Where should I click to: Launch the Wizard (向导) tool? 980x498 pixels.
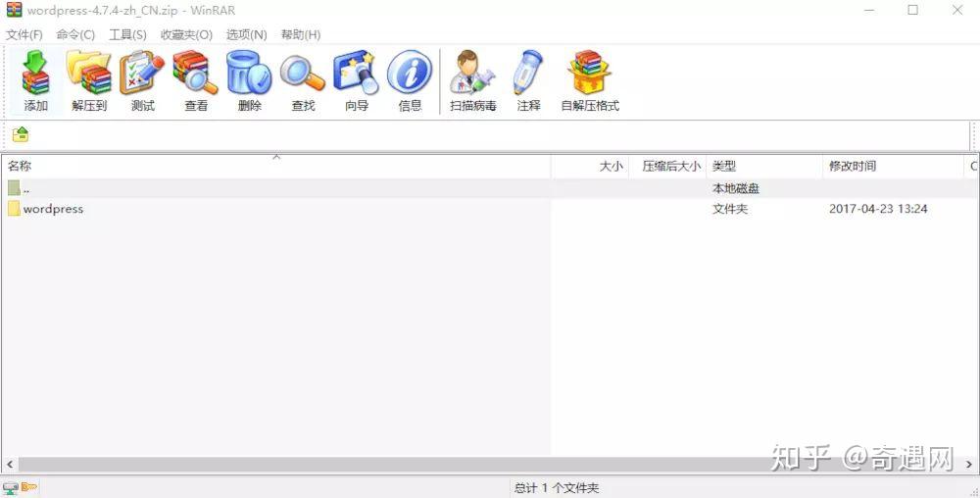coord(357,81)
